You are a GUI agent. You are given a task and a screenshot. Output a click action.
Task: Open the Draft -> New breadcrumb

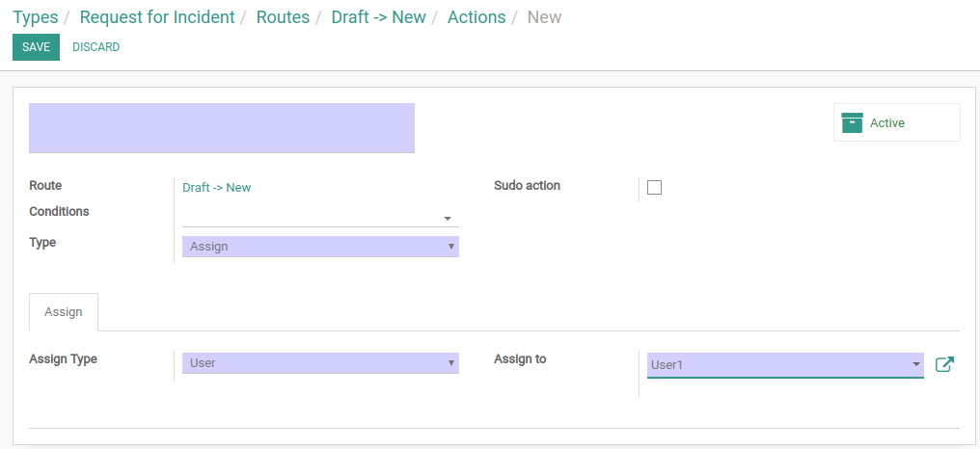click(x=379, y=17)
